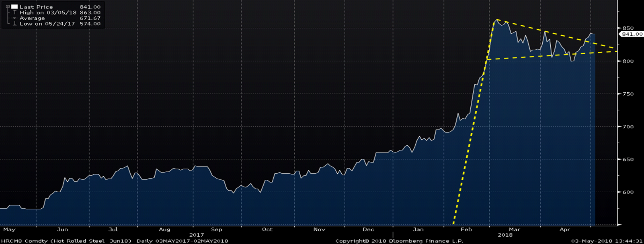Click the Daily 03MAY2017-02MAY2018 date range text
This screenshot has width=644, height=244.
click(182, 241)
